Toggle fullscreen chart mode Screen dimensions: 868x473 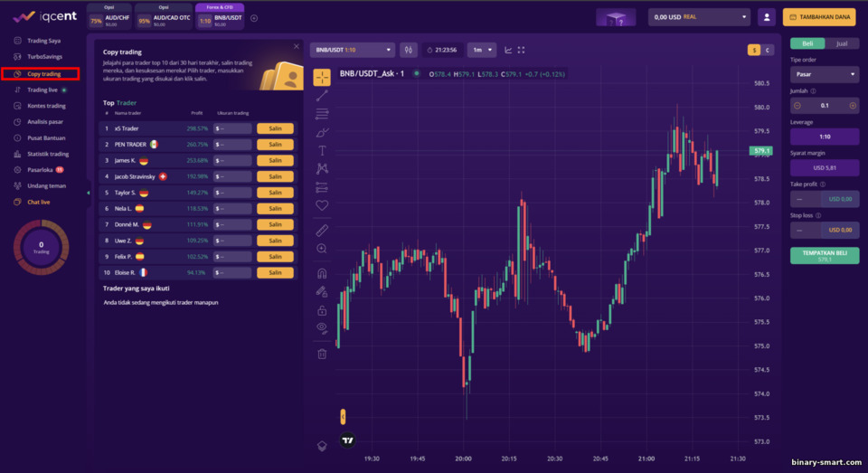point(521,50)
